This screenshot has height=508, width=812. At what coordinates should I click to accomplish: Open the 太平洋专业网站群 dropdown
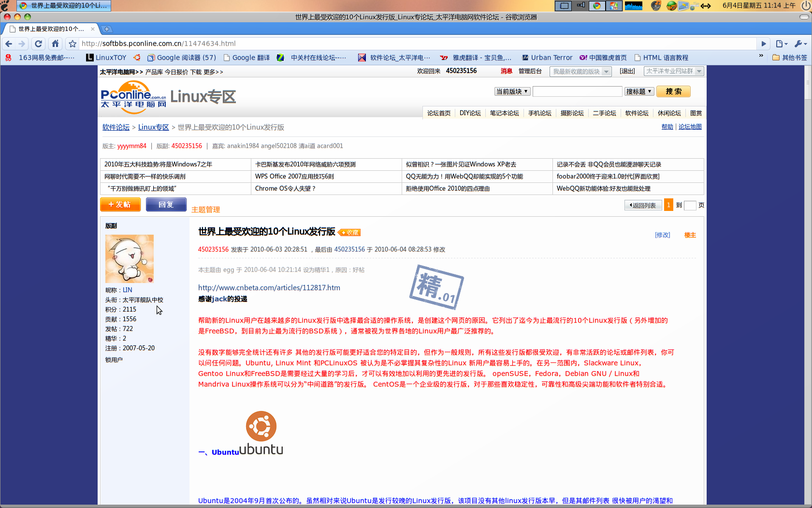pos(674,71)
